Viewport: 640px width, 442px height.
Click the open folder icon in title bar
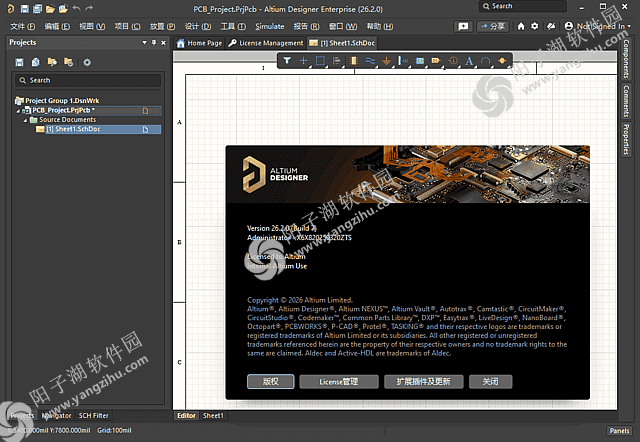tap(50, 9)
